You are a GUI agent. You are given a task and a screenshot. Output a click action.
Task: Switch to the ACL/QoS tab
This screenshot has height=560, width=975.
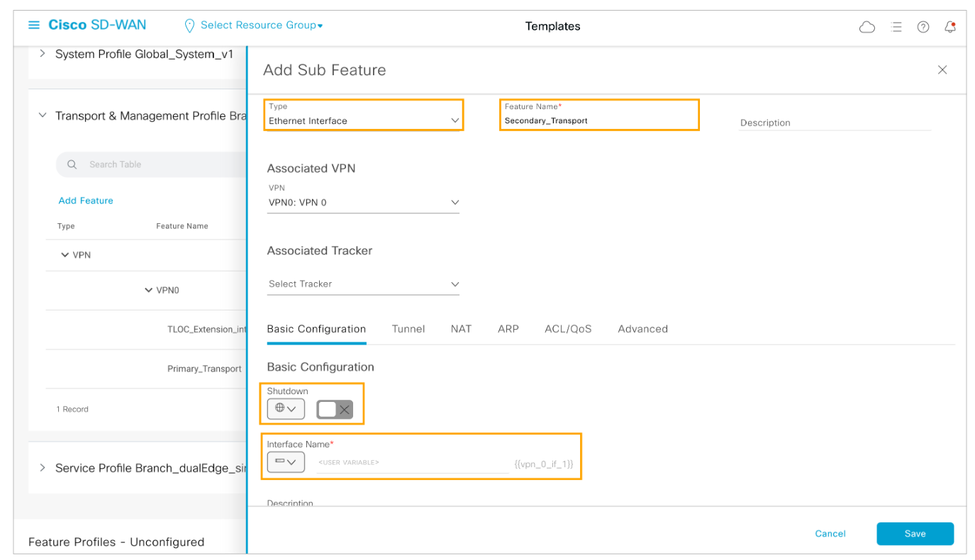567,329
